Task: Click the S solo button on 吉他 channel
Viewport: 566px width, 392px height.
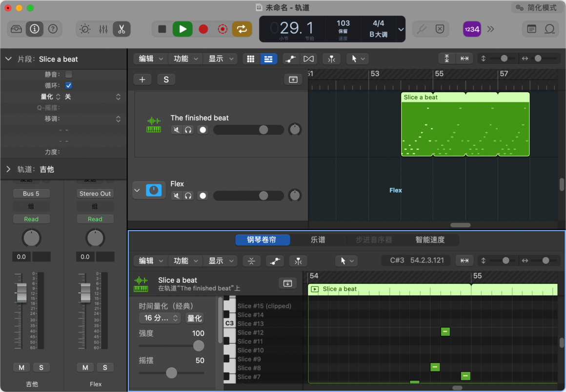Action: (x=41, y=368)
